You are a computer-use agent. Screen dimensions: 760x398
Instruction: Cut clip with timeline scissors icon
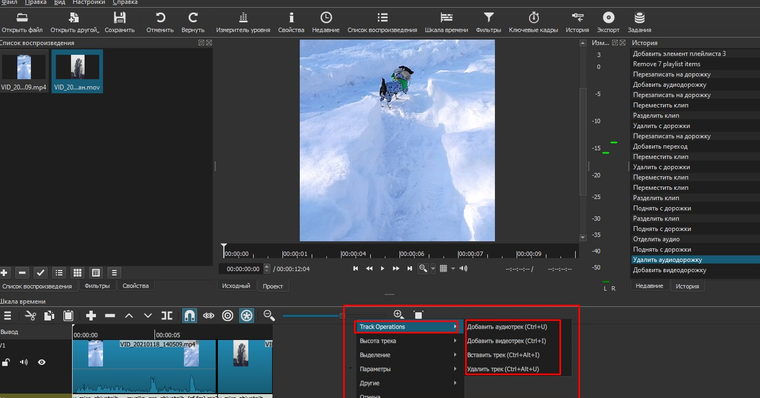tap(30, 316)
